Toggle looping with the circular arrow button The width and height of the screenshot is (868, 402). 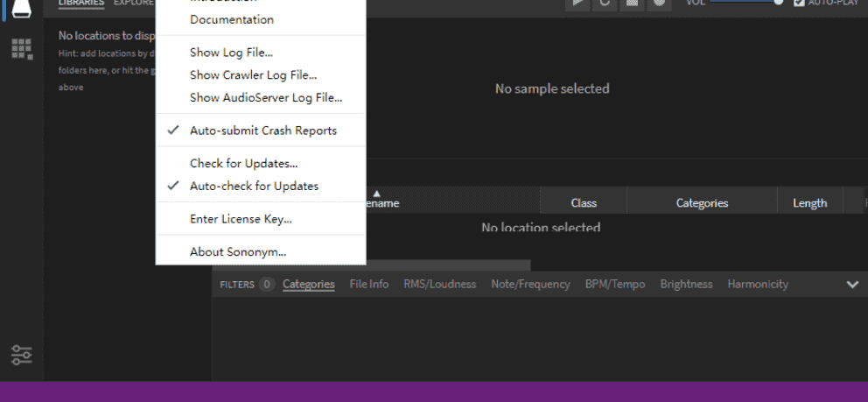(x=605, y=4)
